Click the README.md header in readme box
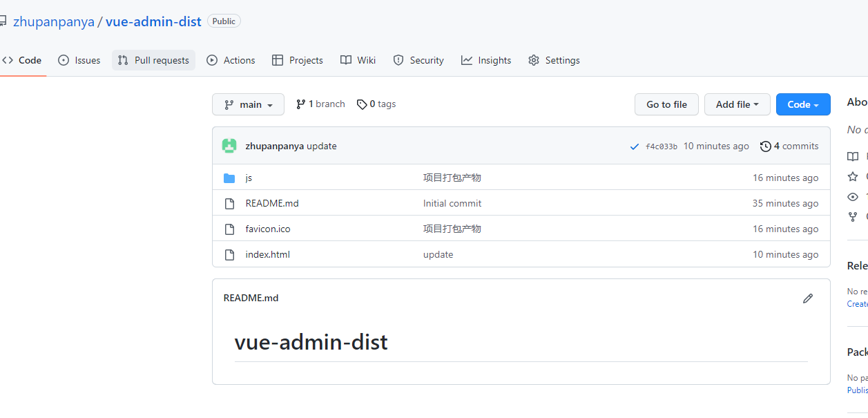The width and height of the screenshot is (868, 418). coord(251,298)
